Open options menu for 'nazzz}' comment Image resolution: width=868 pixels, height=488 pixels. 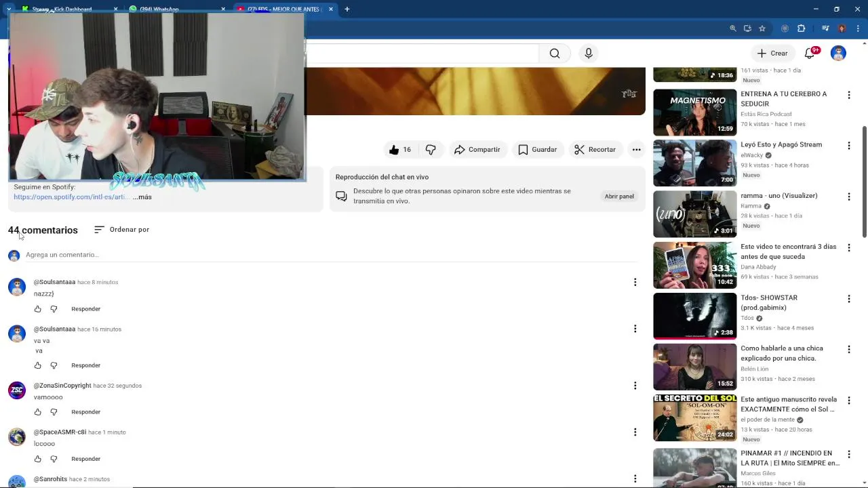[635, 282]
